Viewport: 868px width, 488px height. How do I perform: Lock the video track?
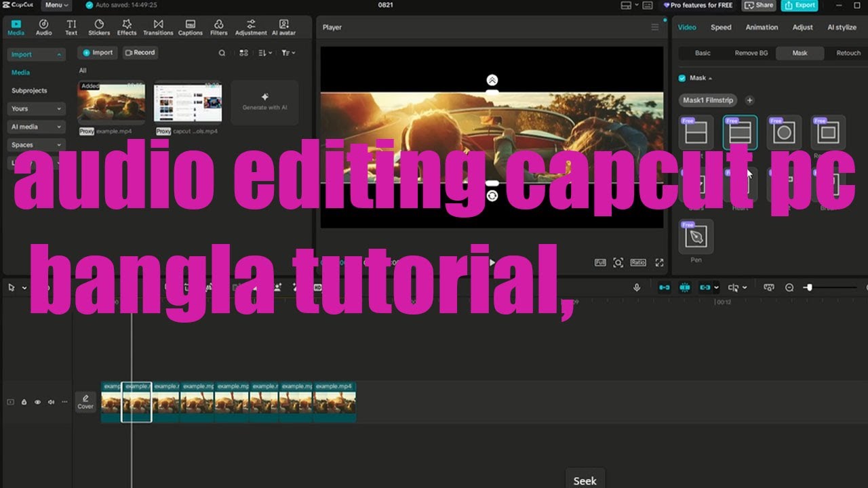click(x=24, y=402)
